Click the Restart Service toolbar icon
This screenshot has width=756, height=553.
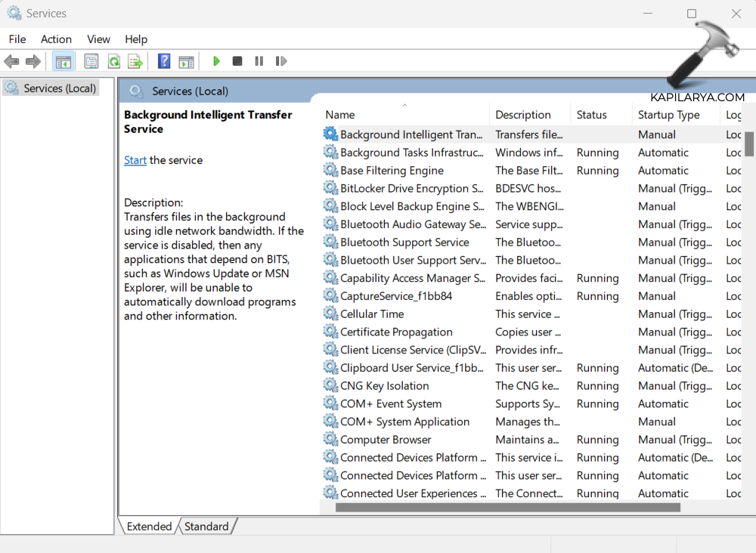click(281, 61)
